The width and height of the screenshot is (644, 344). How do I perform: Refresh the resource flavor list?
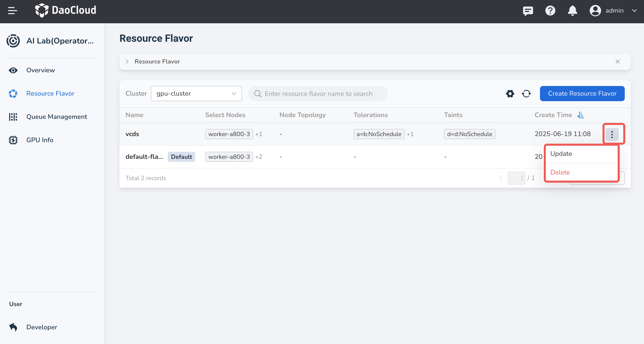(x=526, y=94)
